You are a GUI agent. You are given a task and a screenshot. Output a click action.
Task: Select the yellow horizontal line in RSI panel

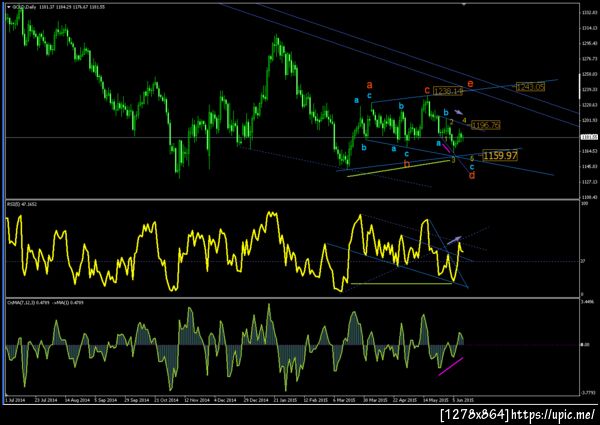pyautogui.click(x=401, y=283)
